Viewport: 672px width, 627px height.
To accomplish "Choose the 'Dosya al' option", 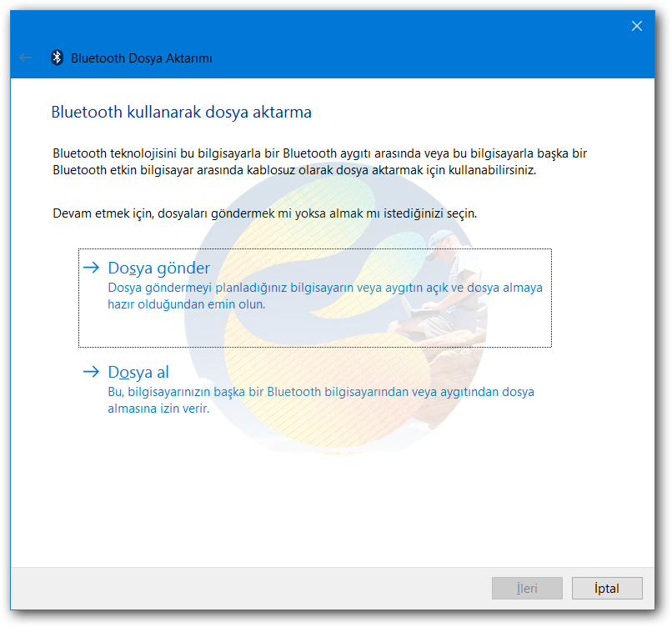I will (314, 389).
